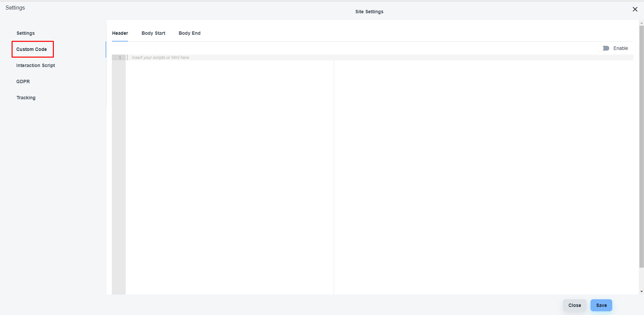Click the vertical scrollbar thumb
This screenshot has width=644, height=315.
pyautogui.click(x=641, y=145)
